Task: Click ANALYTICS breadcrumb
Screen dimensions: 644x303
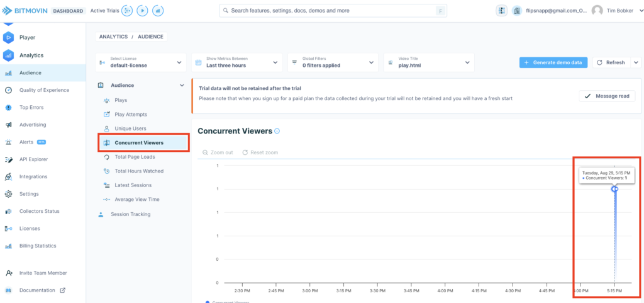Action: (113, 37)
